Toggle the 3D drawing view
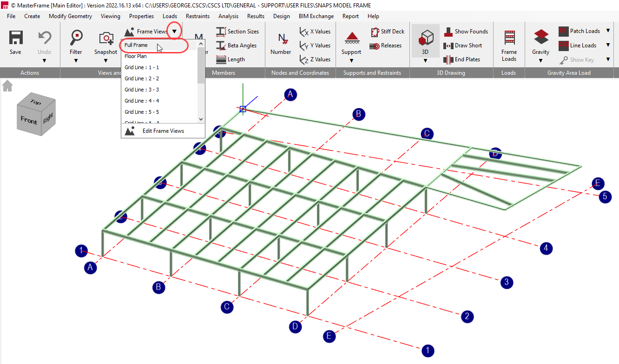 [x=425, y=38]
